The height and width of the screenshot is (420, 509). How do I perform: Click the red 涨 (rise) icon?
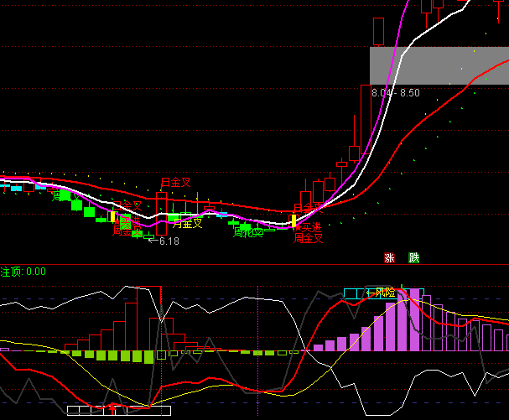(x=389, y=258)
